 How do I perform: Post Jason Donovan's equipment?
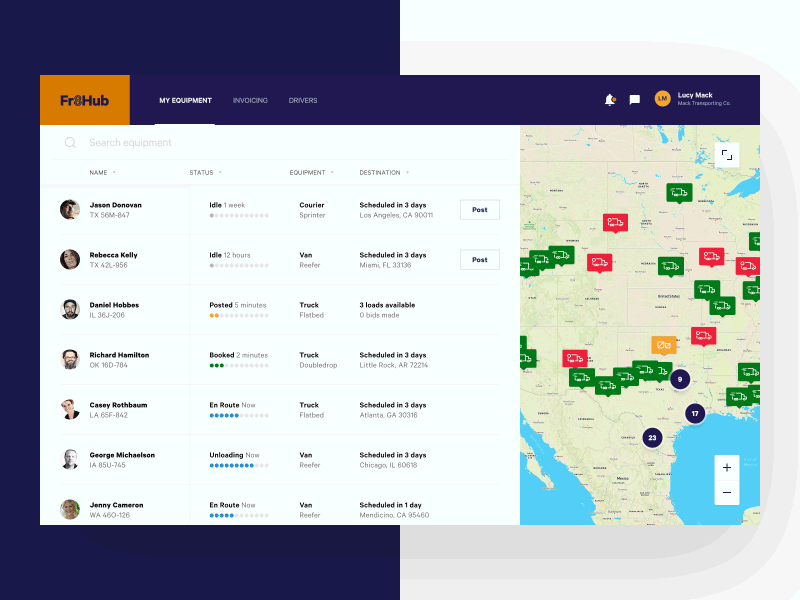(x=480, y=210)
